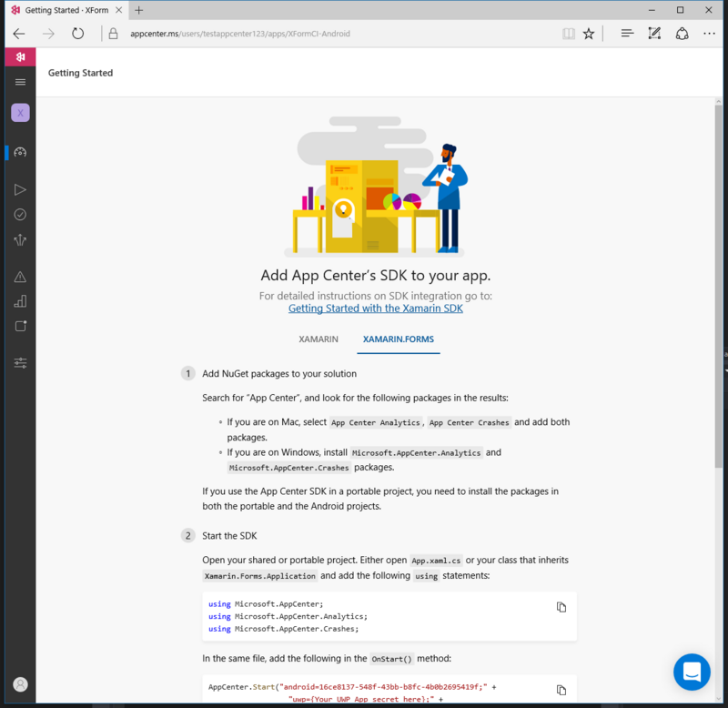Open the Hub lines icon
The width and height of the screenshot is (728, 708).
click(627, 33)
